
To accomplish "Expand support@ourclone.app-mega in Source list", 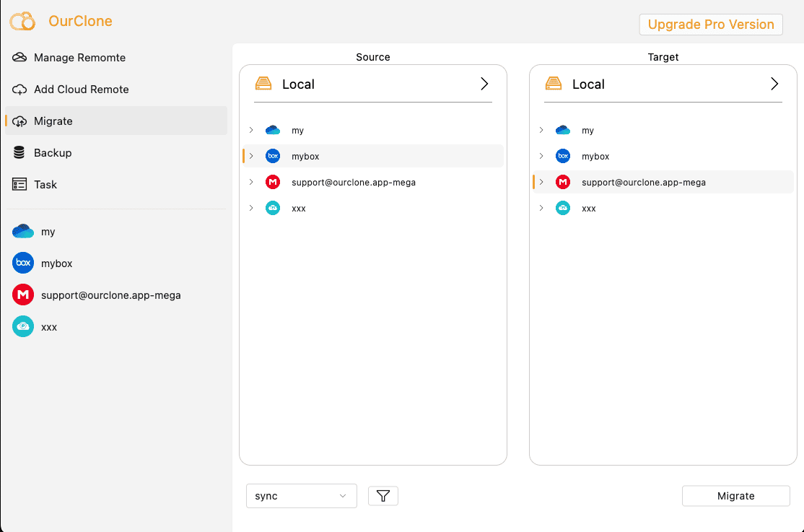I will click(251, 182).
